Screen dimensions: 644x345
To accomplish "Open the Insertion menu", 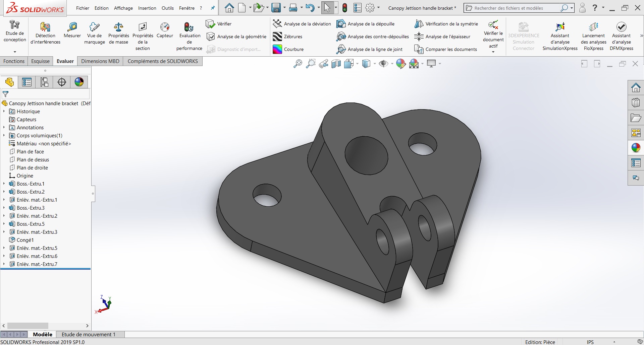I will point(147,8).
